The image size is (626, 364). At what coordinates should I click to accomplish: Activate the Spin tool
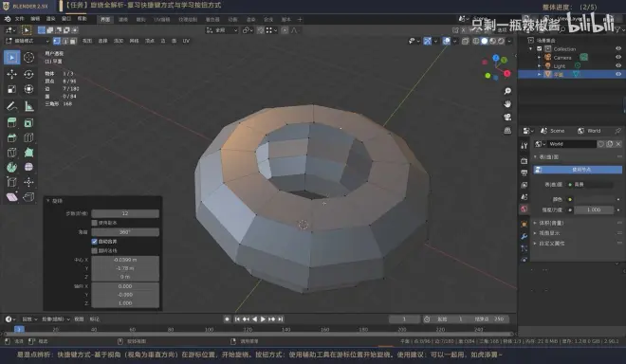point(11,167)
